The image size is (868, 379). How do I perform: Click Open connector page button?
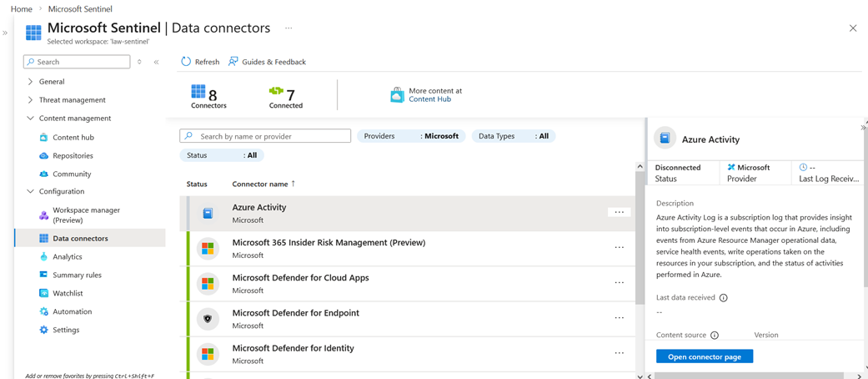click(x=705, y=356)
